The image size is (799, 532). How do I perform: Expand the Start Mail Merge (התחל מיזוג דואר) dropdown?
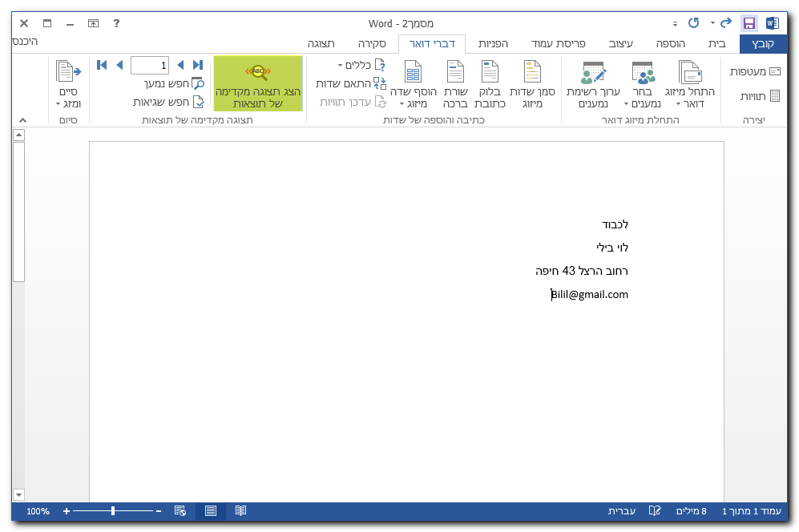690,85
